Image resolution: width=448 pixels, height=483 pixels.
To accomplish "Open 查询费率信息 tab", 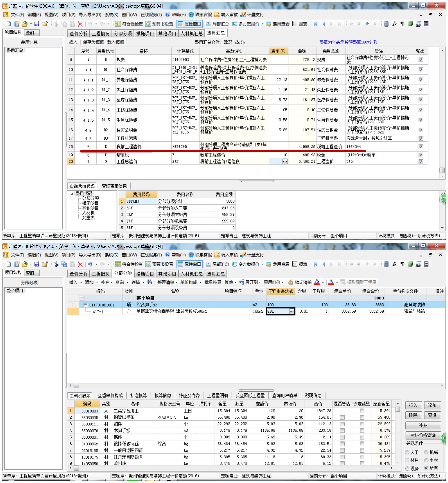I will [114, 186].
